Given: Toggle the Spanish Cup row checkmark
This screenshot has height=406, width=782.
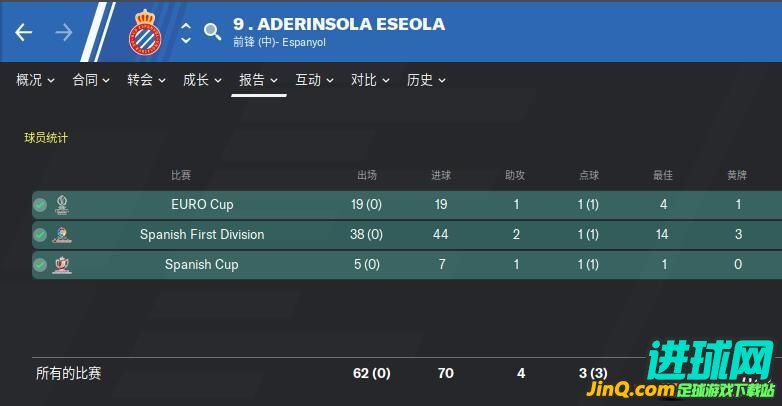Looking at the screenshot, I should click(40, 264).
